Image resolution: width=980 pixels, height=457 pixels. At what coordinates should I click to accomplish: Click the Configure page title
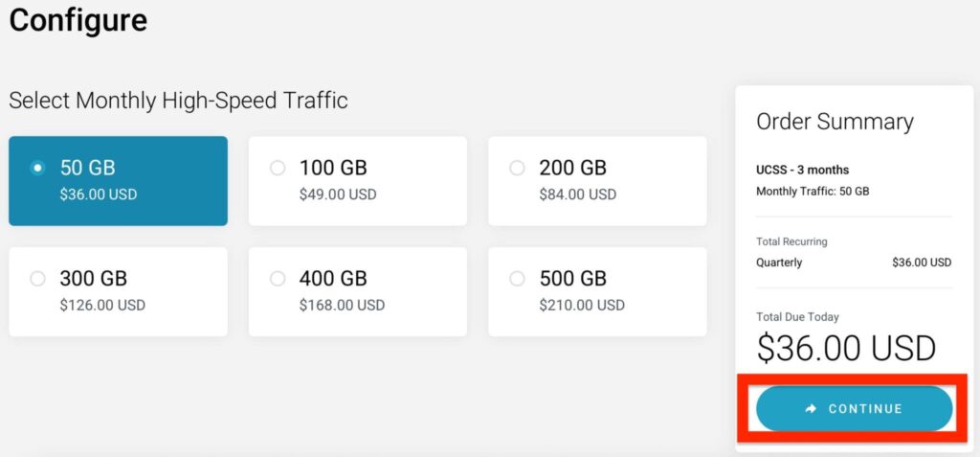78,19
